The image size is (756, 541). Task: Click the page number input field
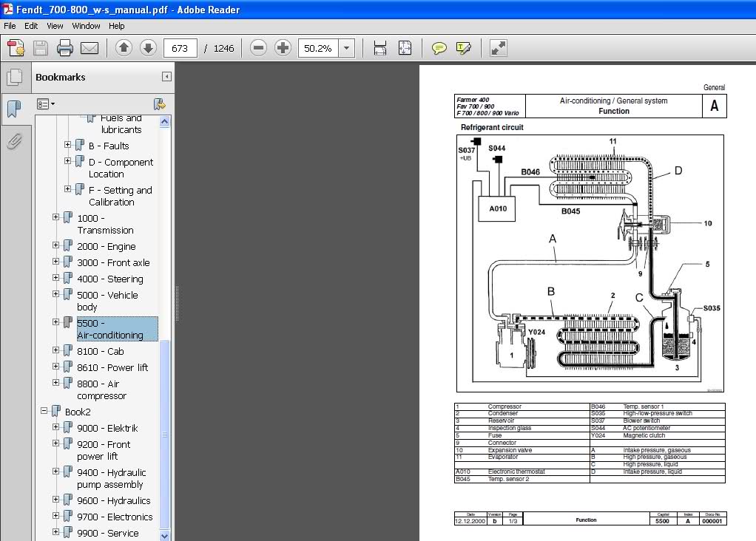pyautogui.click(x=180, y=49)
